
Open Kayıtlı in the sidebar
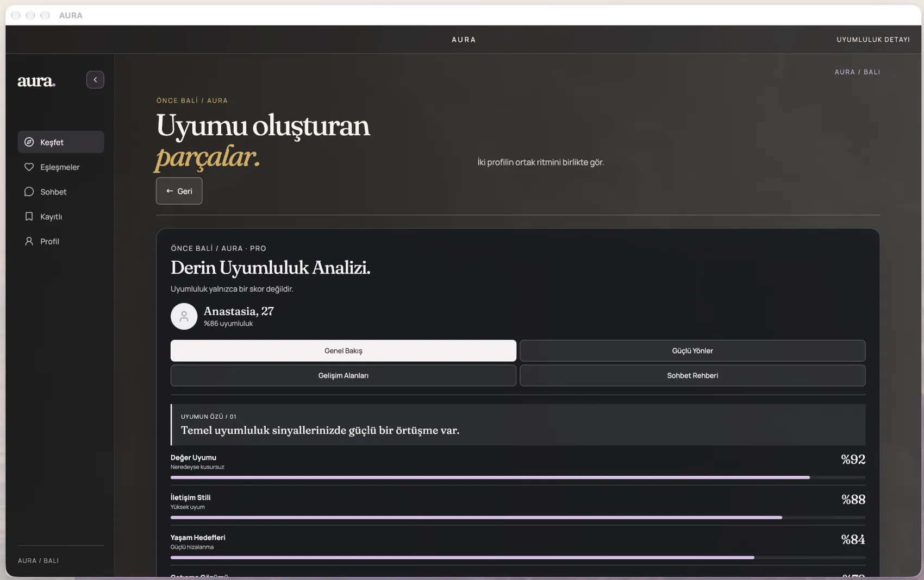[61, 217]
